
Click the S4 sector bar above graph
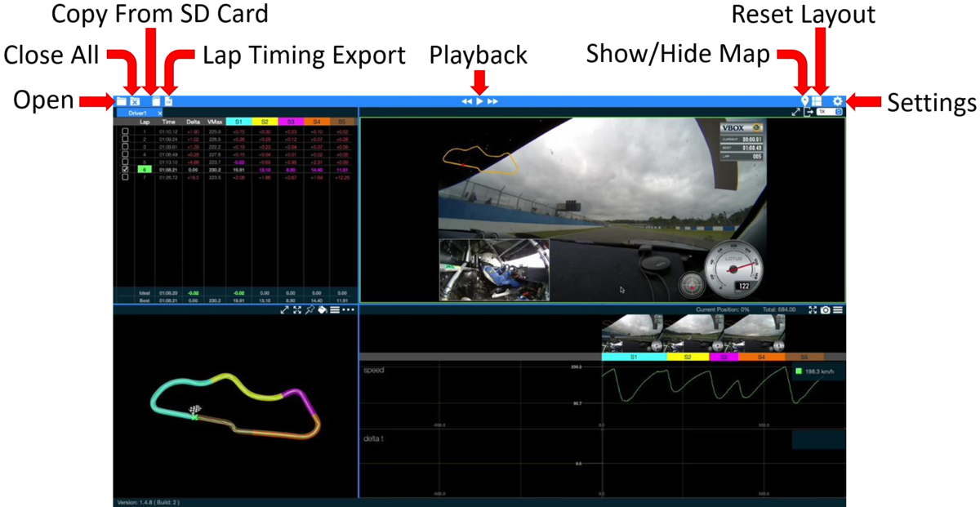[762, 357]
